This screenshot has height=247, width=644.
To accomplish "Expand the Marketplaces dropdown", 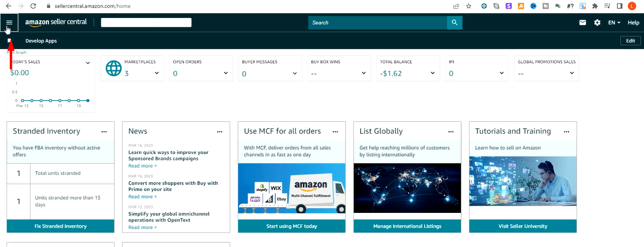I will pyautogui.click(x=157, y=73).
